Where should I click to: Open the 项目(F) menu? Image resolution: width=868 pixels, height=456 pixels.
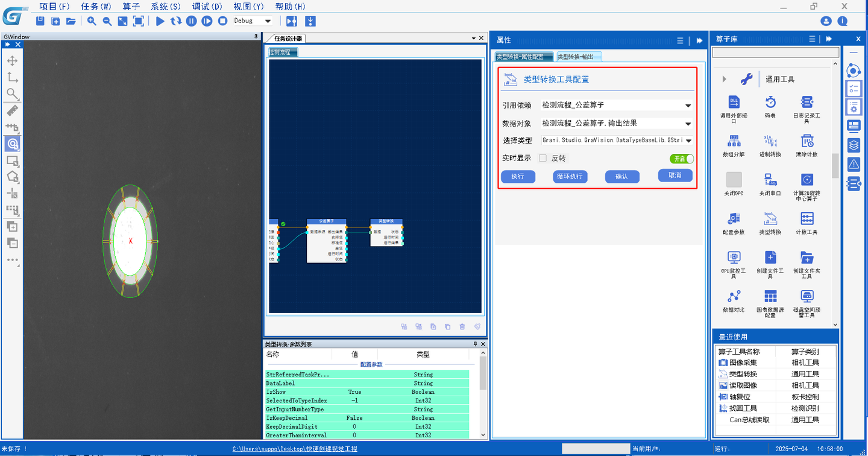(x=54, y=7)
